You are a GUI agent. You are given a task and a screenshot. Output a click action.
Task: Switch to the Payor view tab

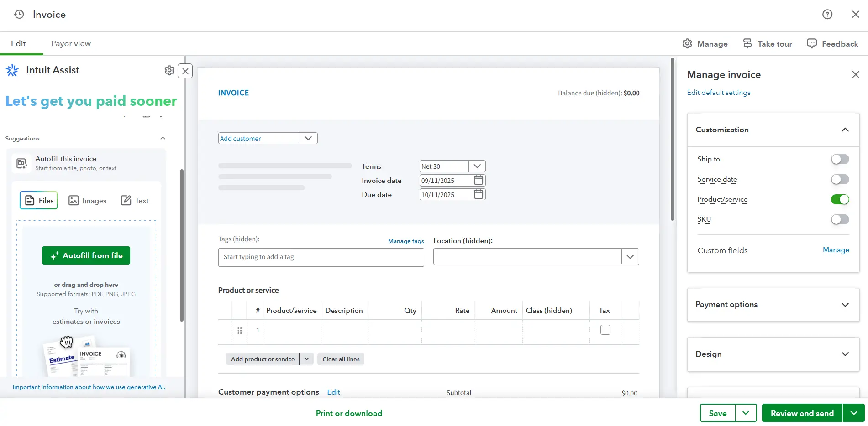71,43
